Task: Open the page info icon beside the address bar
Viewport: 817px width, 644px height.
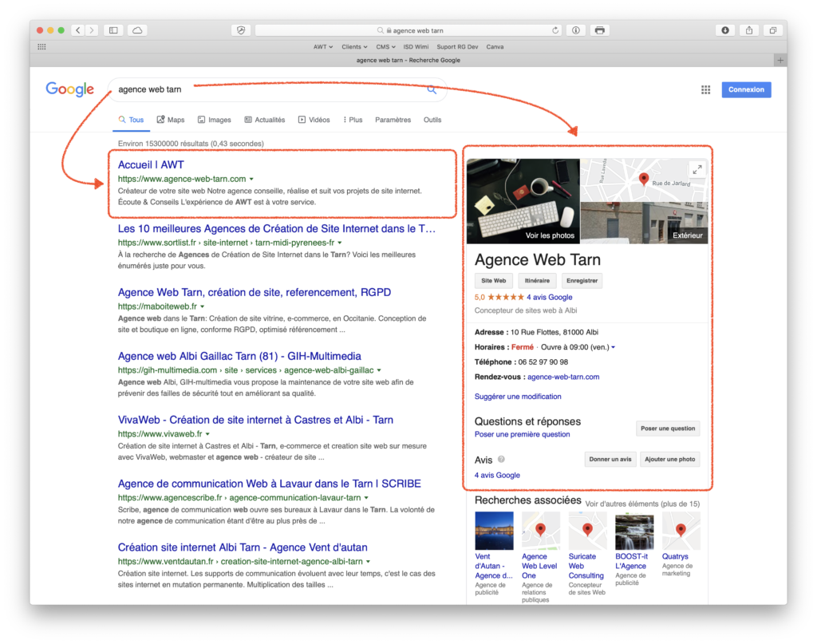Action: point(576,30)
